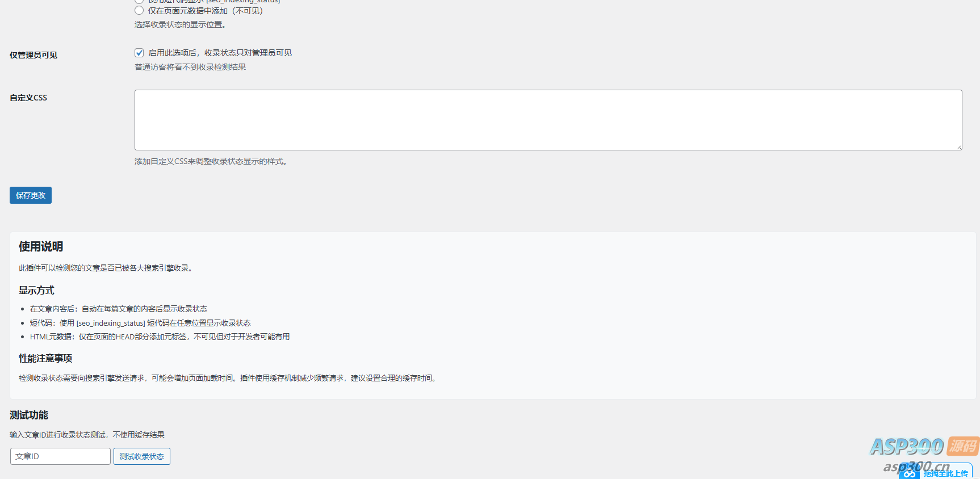Click the cloud icon on upload widget
Viewport: 980px width, 479px height.
910,473
